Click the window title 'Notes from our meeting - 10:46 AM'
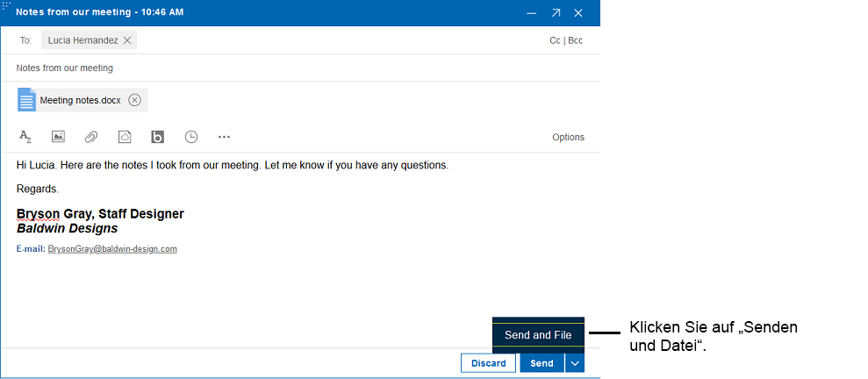The image size is (868, 379). point(100,12)
